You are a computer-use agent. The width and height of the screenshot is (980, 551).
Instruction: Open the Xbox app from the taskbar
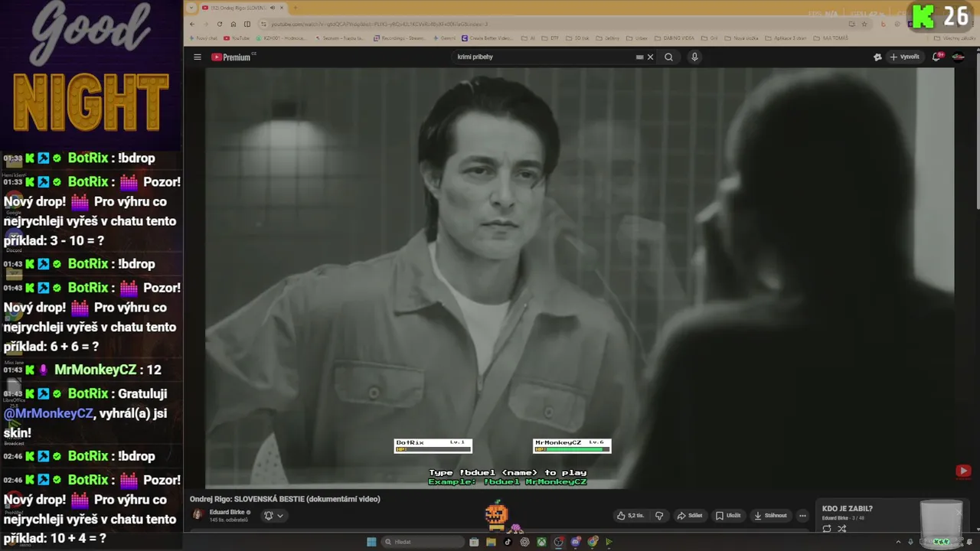pyautogui.click(x=541, y=542)
